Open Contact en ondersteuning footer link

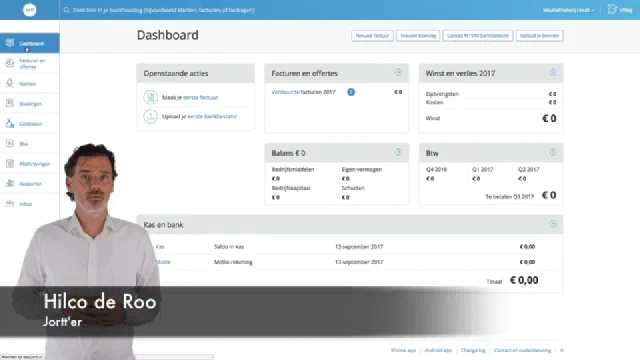point(522,350)
